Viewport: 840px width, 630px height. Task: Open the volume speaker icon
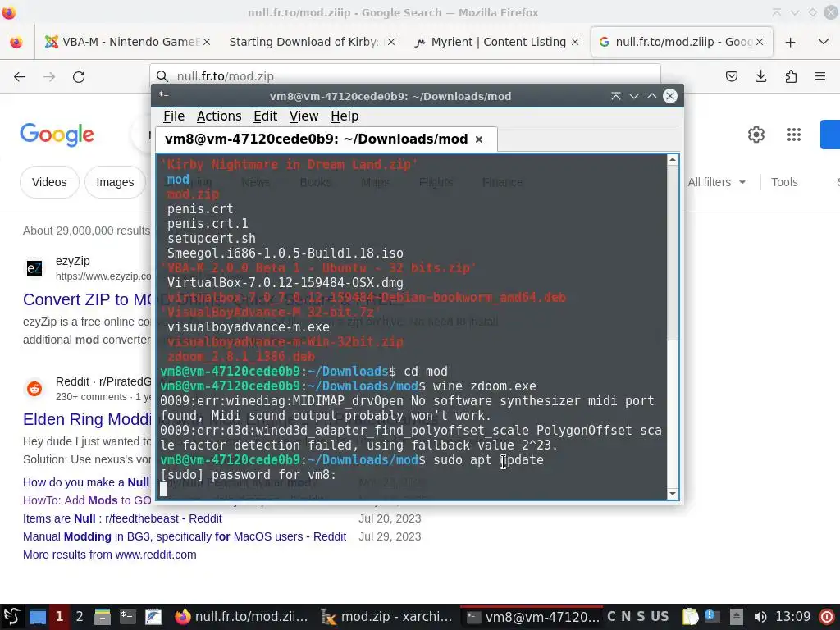(x=760, y=617)
